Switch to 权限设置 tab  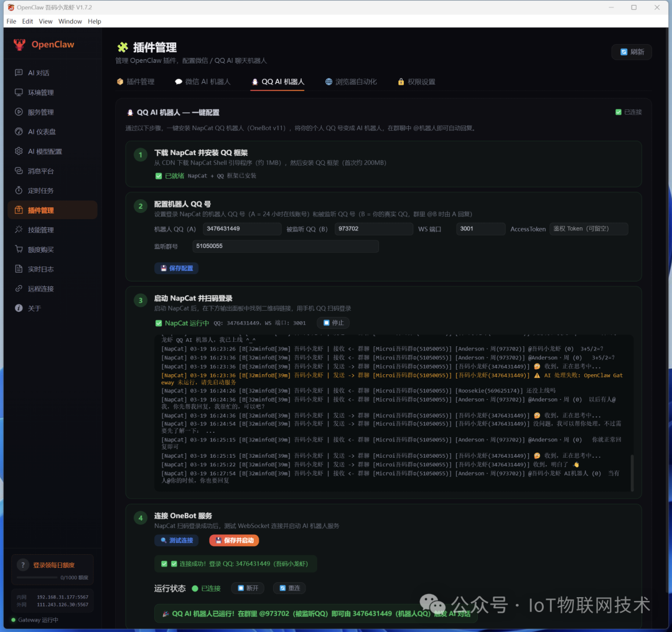[416, 82]
